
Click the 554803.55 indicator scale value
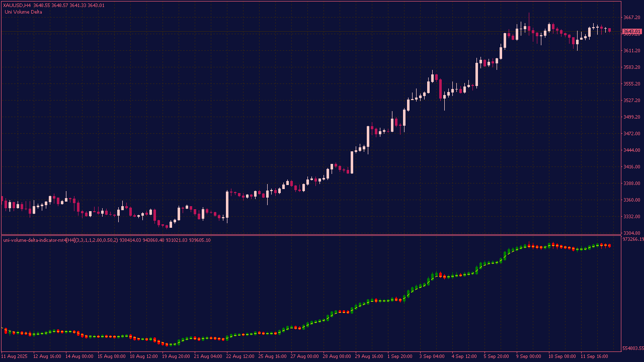click(632, 348)
